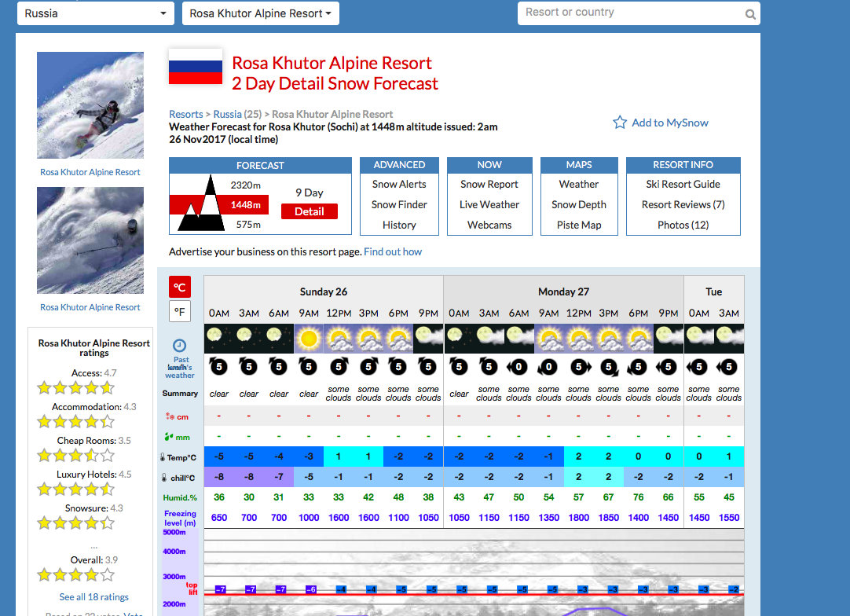Image resolution: width=850 pixels, height=616 pixels.
Task: Click the chill°C thermometer icon
Action: point(164,478)
